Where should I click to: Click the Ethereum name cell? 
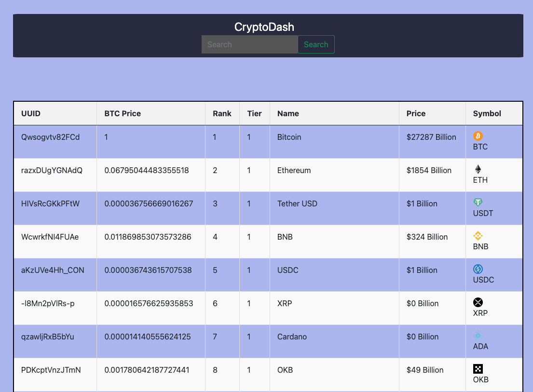click(x=294, y=170)
